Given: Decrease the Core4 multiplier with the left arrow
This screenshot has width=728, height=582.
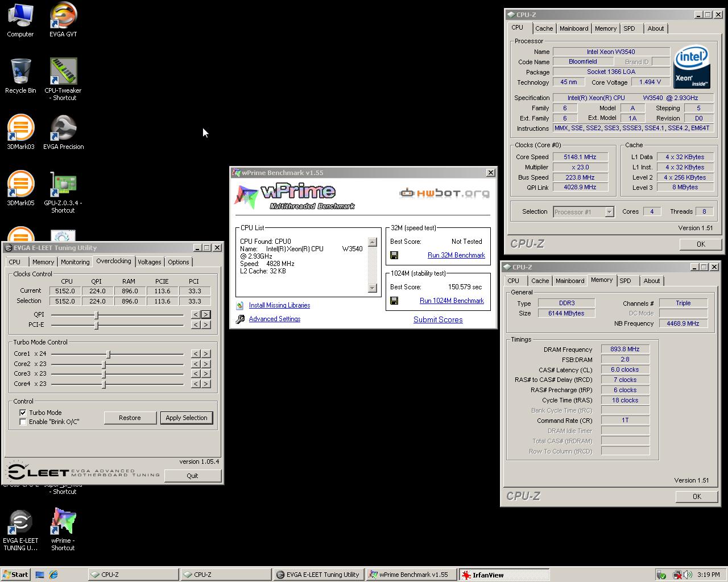Looking at the screenshot, I should 196,384.
